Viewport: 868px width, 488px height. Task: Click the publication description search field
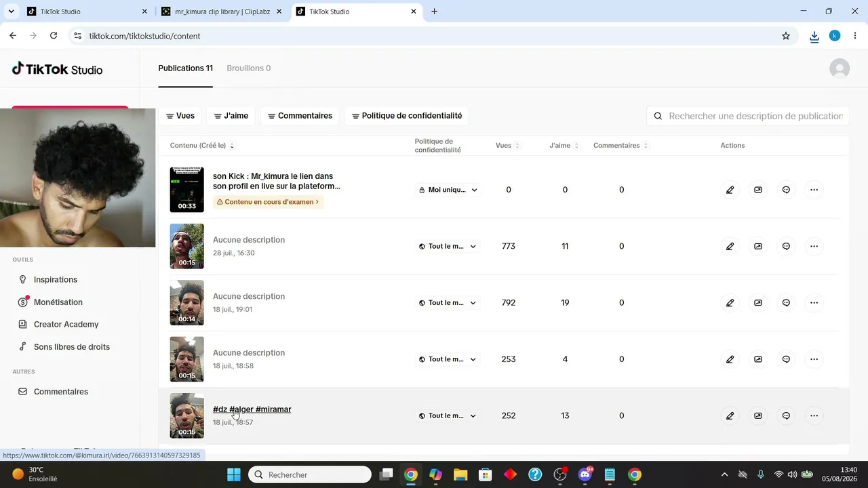[748, 116]
